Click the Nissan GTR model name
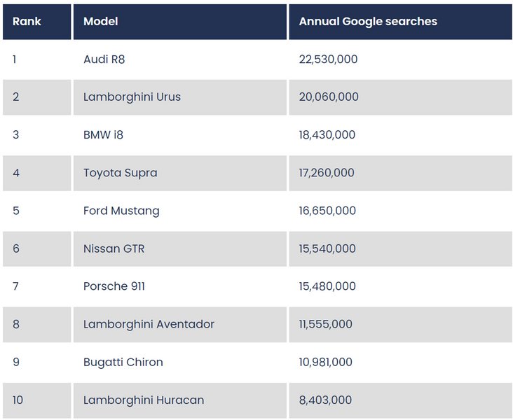This screenshot has width=513, height=420. (x=114, y=248)
